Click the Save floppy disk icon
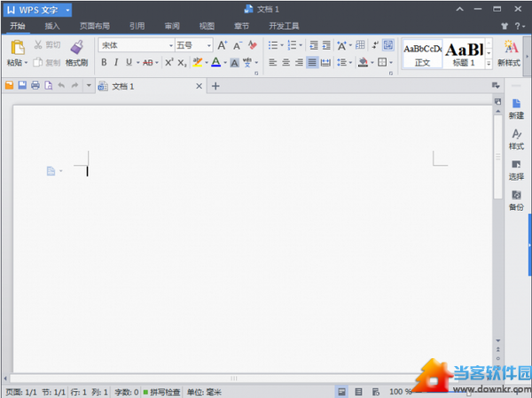Screen dimensions: 532x398 (22, 85)
